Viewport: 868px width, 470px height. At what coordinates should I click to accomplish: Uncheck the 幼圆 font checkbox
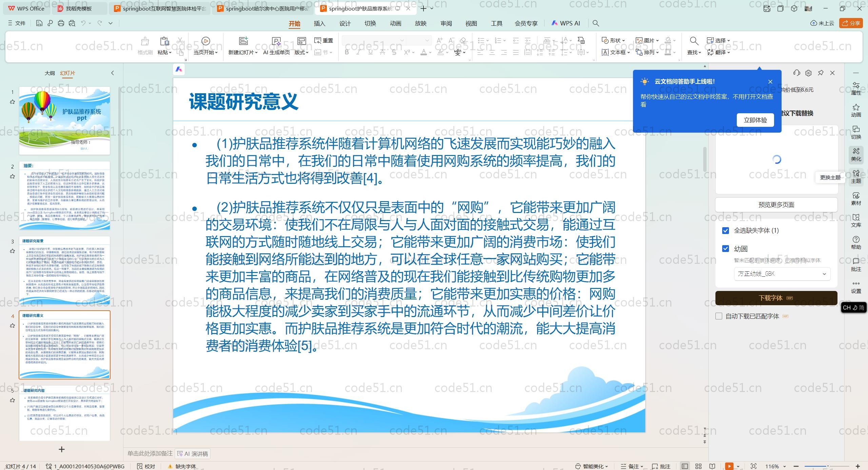[x=726, y=249]
